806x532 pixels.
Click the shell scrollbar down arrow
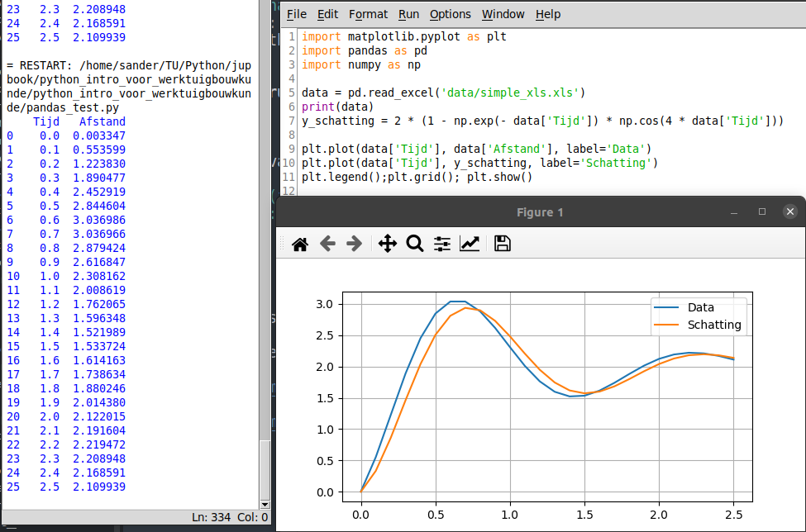click(265, 503)
